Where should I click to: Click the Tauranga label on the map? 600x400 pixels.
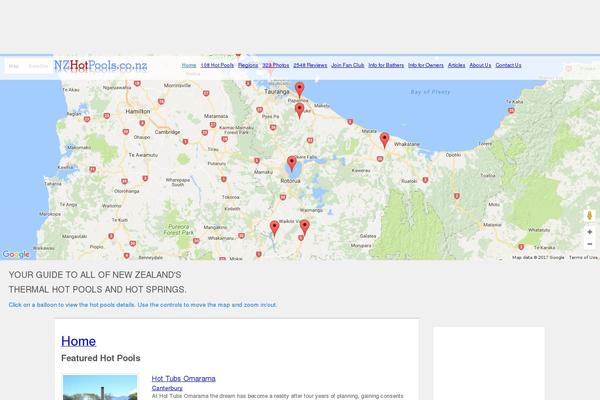pyautogui.click(x=277, y=92)
